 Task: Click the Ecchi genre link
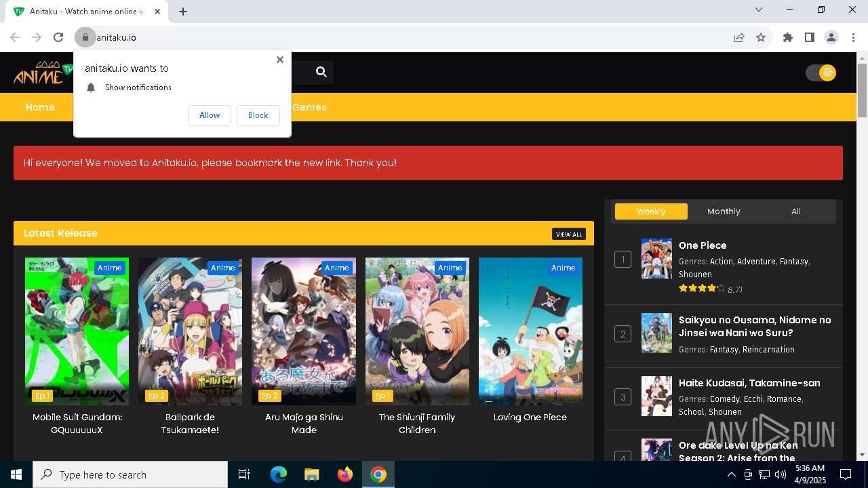tap(753, 399)
